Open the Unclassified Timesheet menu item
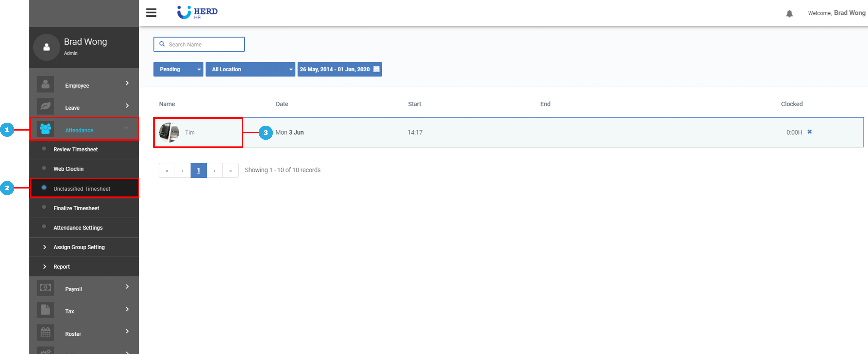868x354 pixels. click(82, 189)
